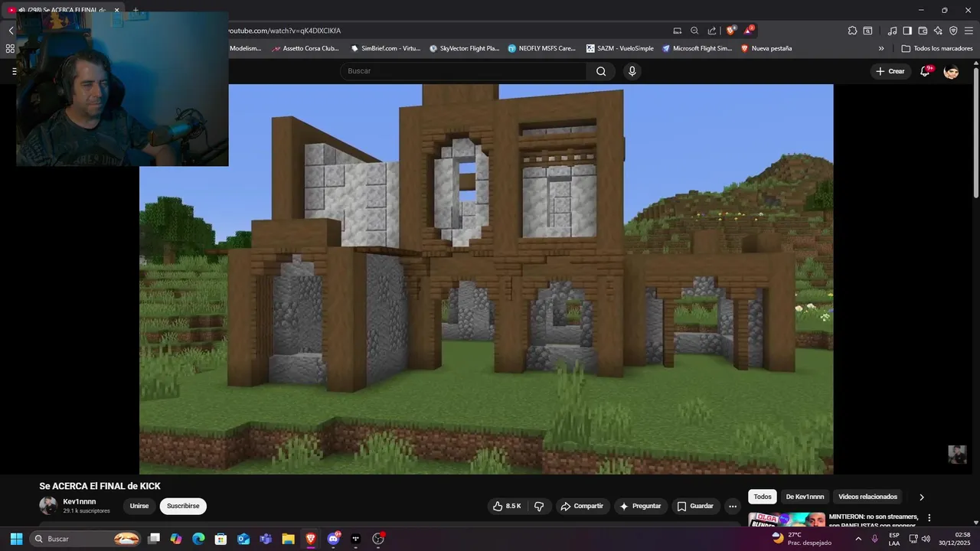Open Microsoft Store from taskbar
The height and width of the screenshot is (551, 980).
[x=220, y=539]
